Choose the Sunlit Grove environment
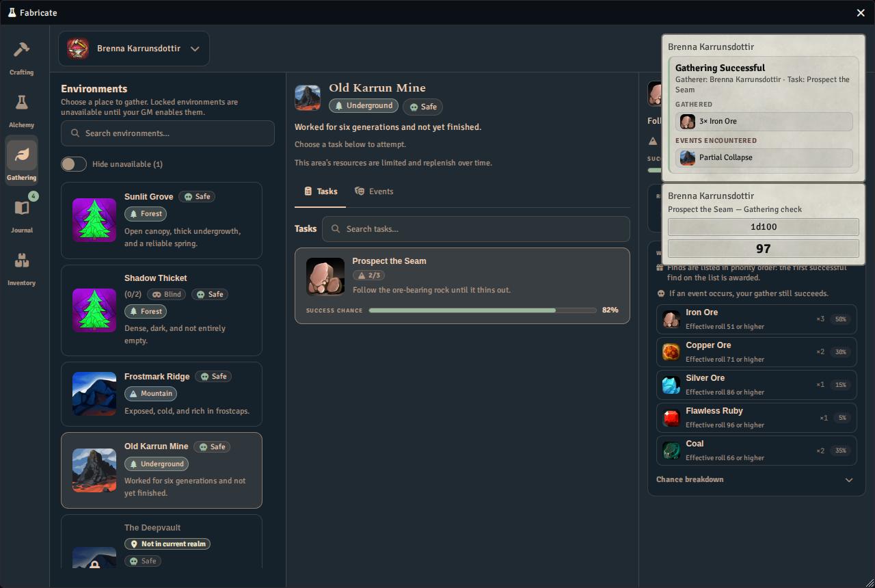 [161, 220]
